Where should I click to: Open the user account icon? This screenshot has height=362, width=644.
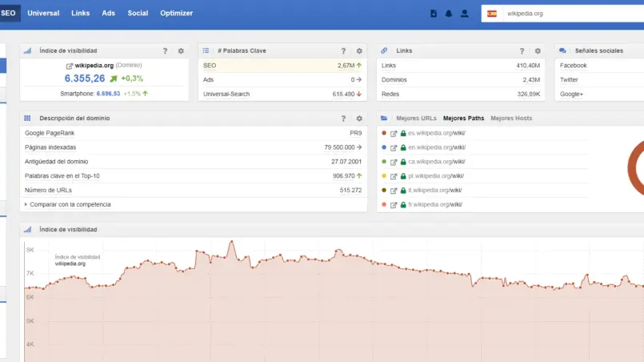coord(465,14)
